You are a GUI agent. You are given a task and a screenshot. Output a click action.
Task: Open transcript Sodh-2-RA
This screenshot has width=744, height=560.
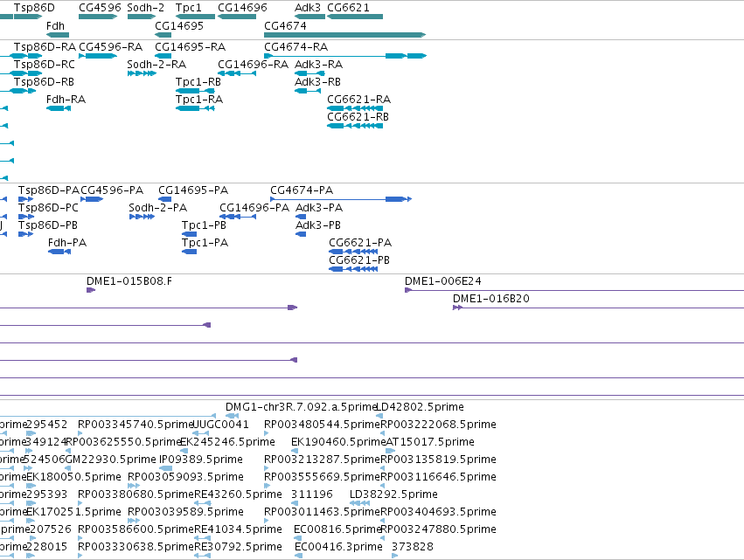coord(156,65)
